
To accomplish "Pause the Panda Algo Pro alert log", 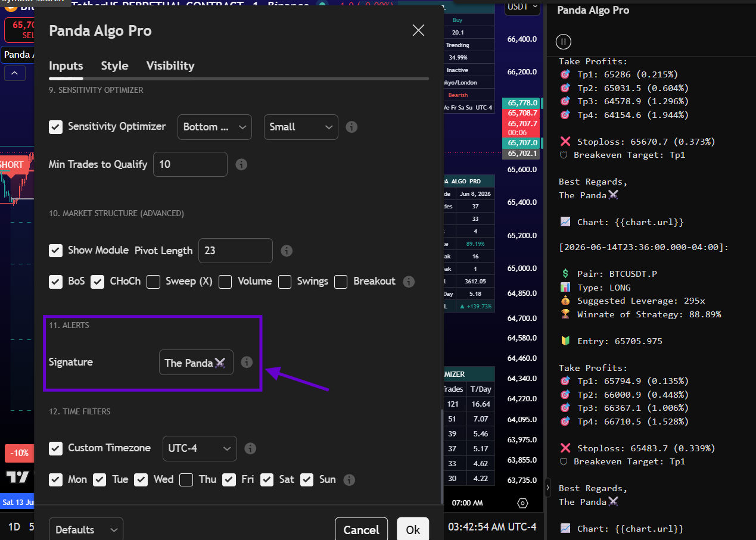I will (x=564, y=42).
